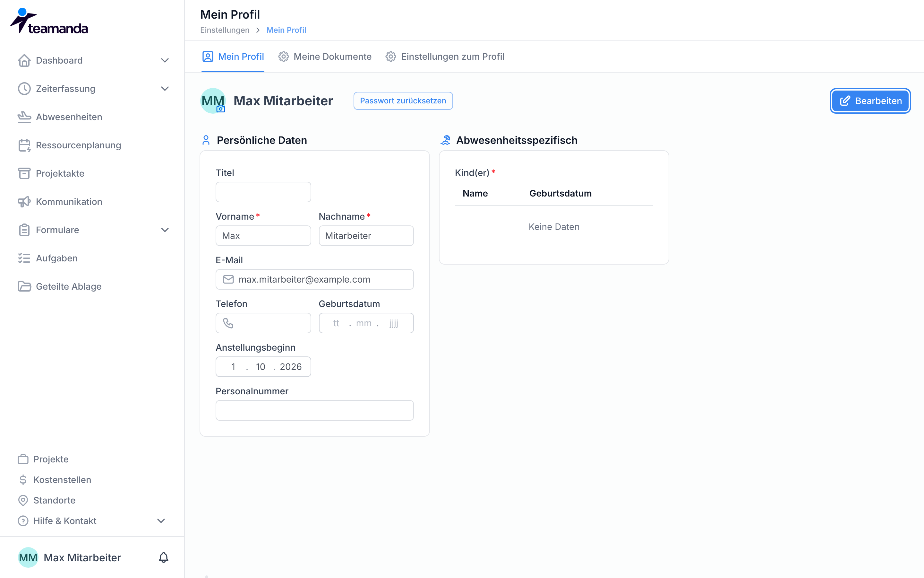Click the Kommunikation megaphone icon
The width and height of the screenshot is (924, 578).
24,202
